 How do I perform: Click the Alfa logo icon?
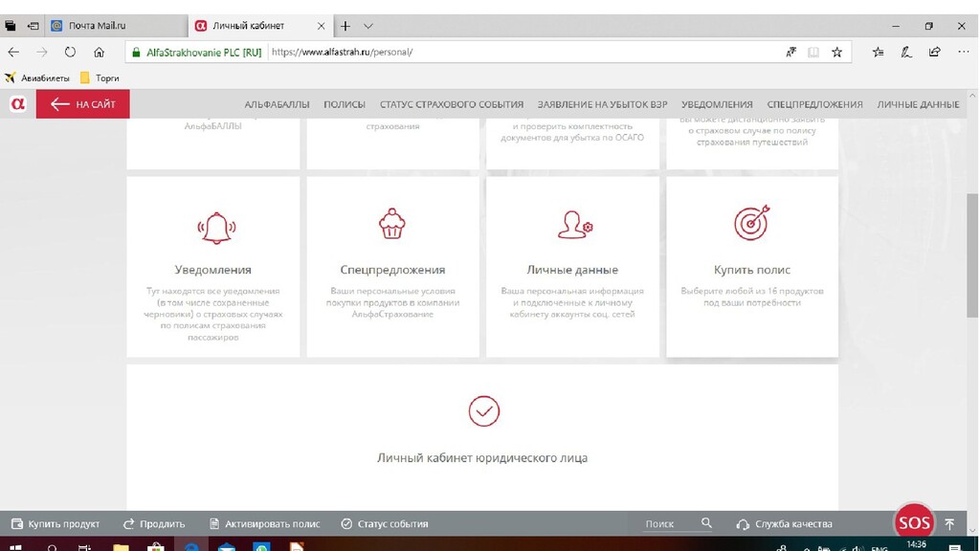pos(17,103)
